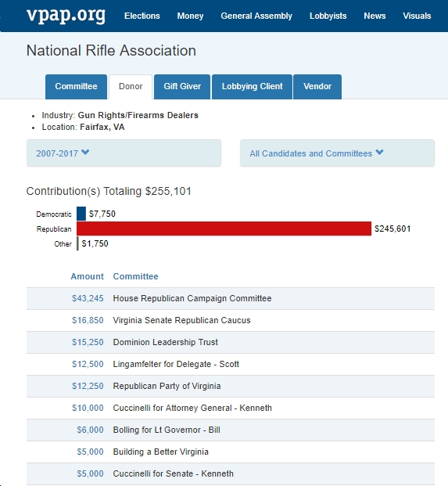The image size is (448, 486).
Task: Go to the Lobbyists section
Action: click(328, 16)
